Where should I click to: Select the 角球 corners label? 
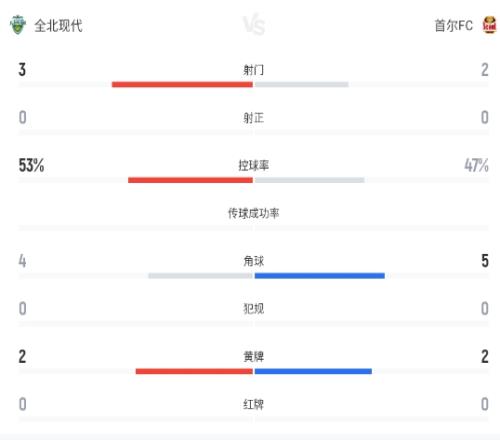tap(253, 261)
